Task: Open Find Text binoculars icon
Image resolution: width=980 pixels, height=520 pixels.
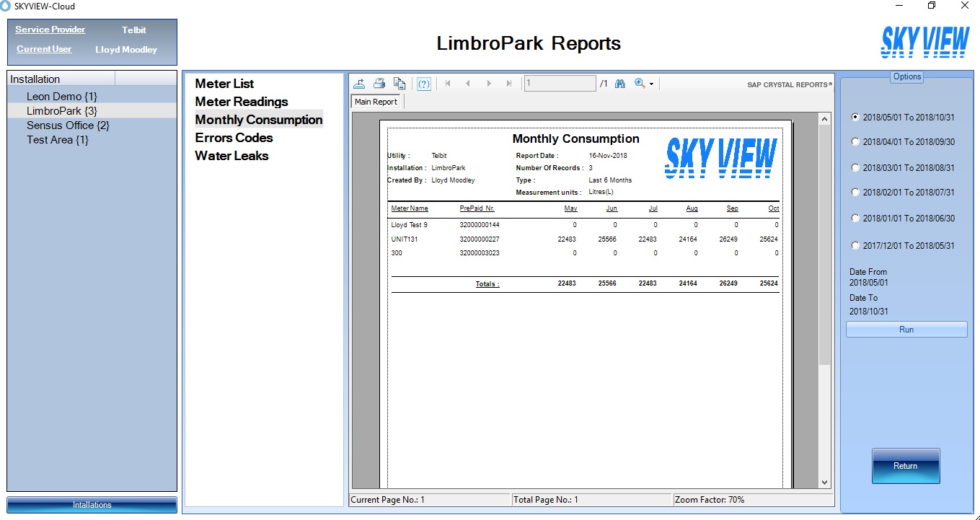Action: point(619,84)
